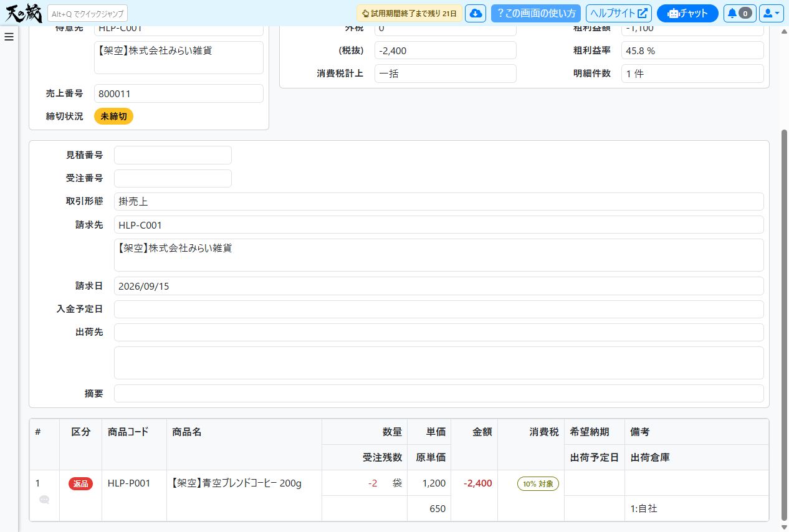Open the user account dropdown
The width and height of the screenshot is (789, 532).
[x=771, y=13]
